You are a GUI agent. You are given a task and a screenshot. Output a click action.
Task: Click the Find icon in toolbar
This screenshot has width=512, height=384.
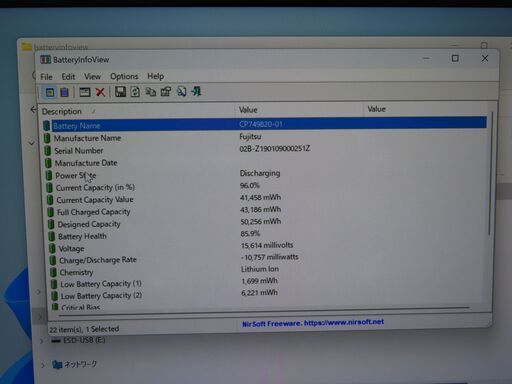point(181,91)
